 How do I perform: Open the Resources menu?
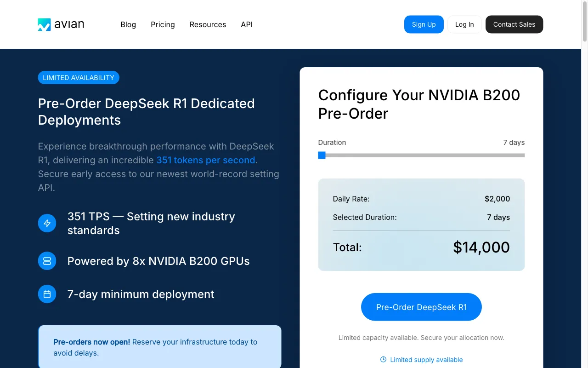[x=208, y=24]
